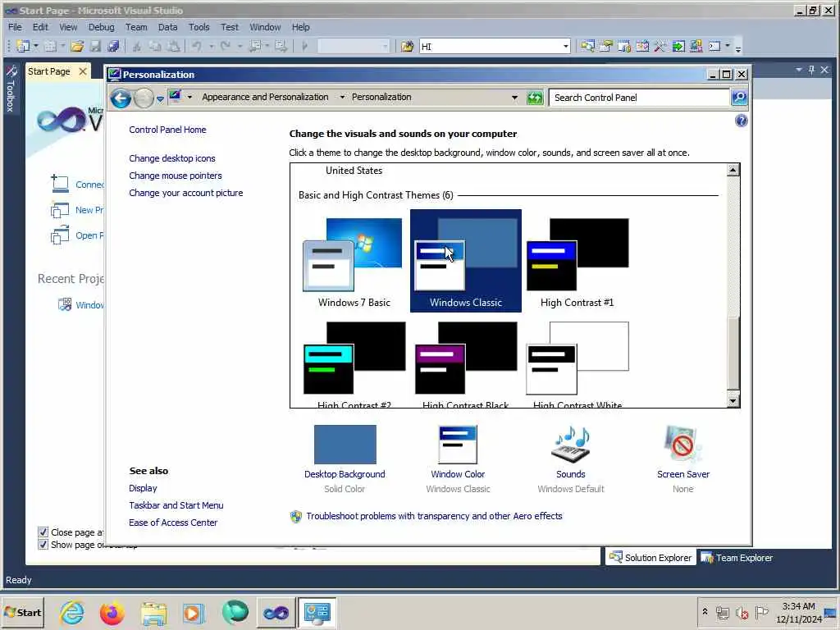840x630 pixels.
Task: Click the Save All toolbar icon
Action: 113,46
